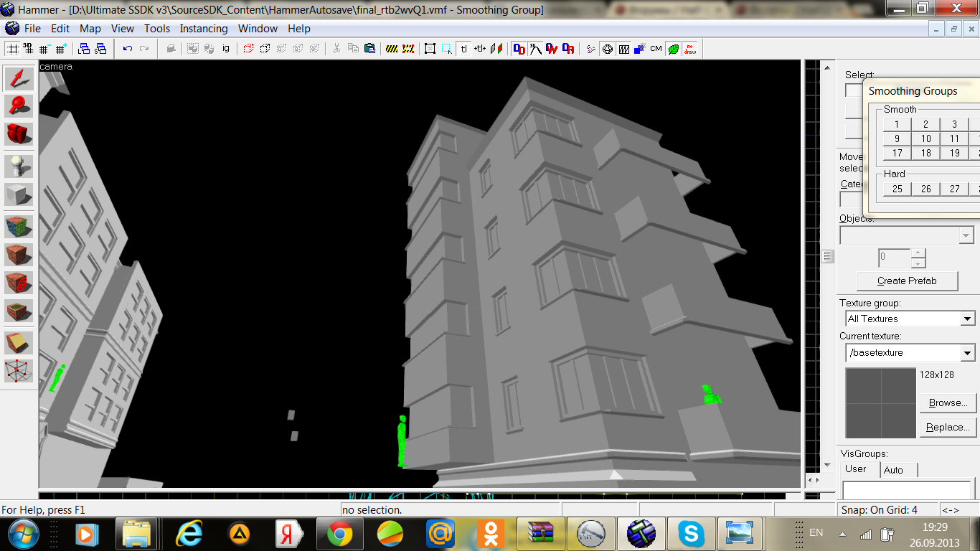Switch to the Auto VisGroups tab
Screen dimensions: 980x551
893,470
